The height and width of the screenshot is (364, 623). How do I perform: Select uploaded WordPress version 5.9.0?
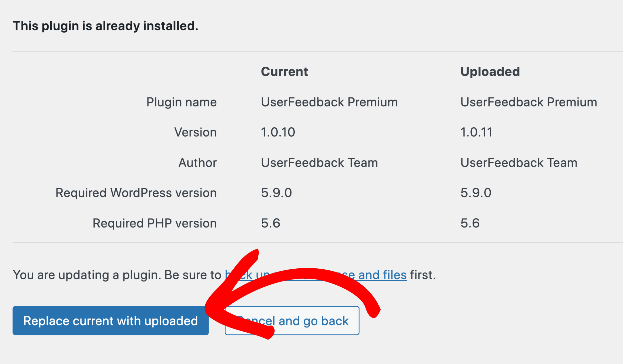476,193
